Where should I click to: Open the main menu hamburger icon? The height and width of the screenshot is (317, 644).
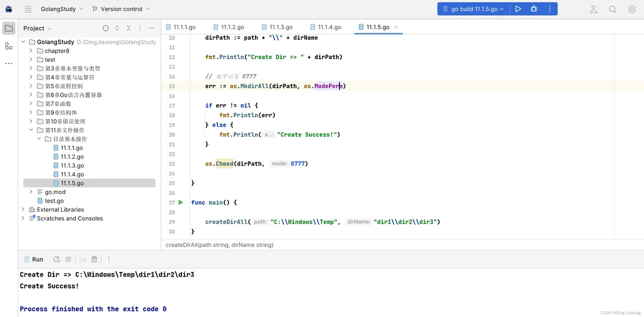tap(28, 9)
